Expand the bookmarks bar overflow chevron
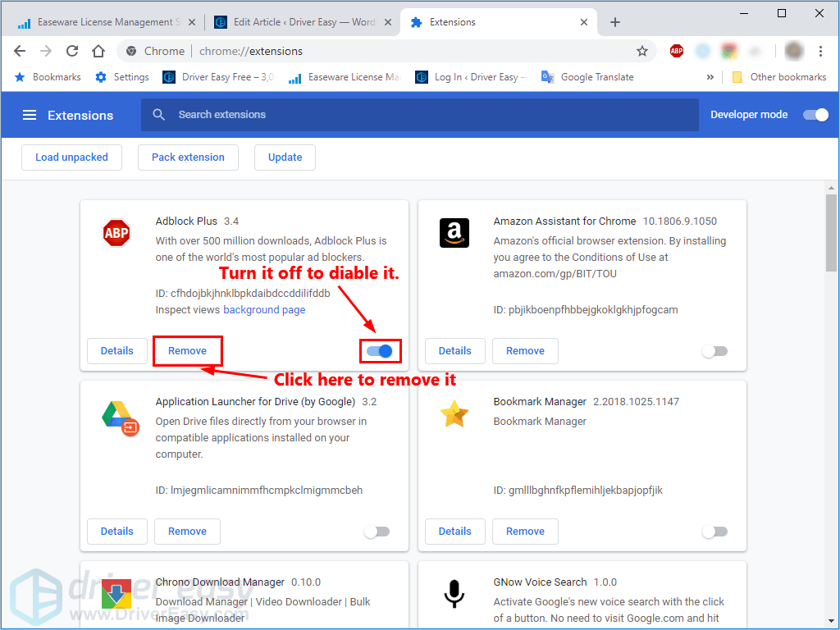The width and height of the screenshot is (840, 630). (x=710, y=77)
